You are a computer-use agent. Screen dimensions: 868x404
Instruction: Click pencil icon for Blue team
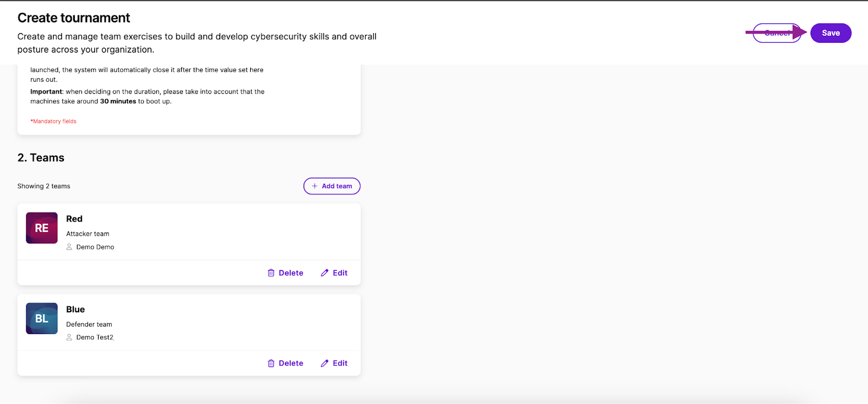click(324, 363)
